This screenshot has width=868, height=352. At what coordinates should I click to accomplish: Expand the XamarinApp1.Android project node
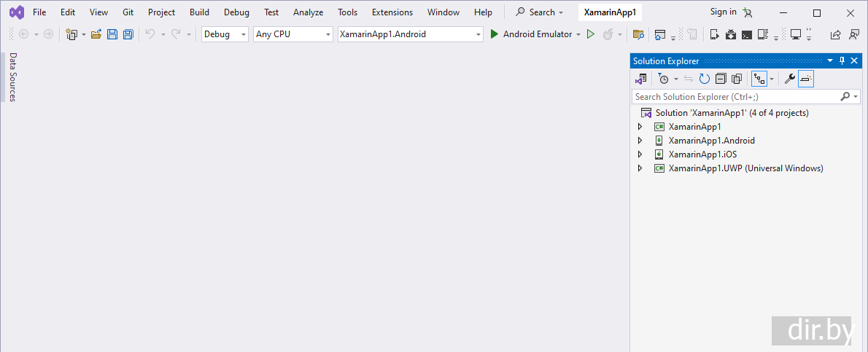[x=640, y=141]
